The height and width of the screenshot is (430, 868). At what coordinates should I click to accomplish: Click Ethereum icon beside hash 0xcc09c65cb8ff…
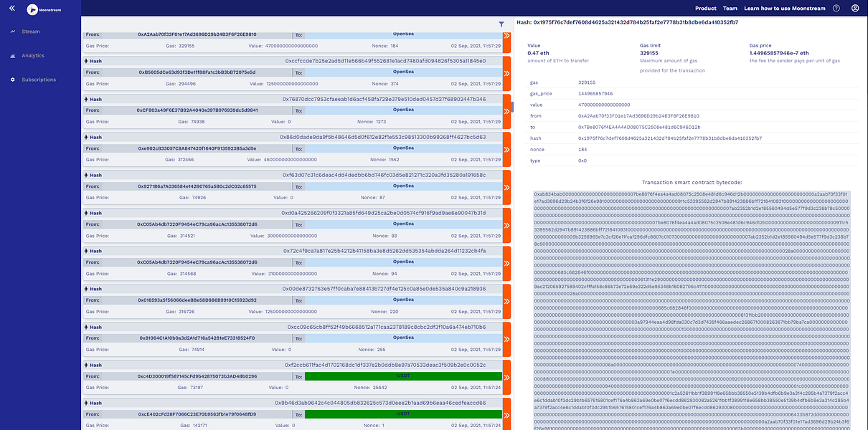click(x=87, y=327)
